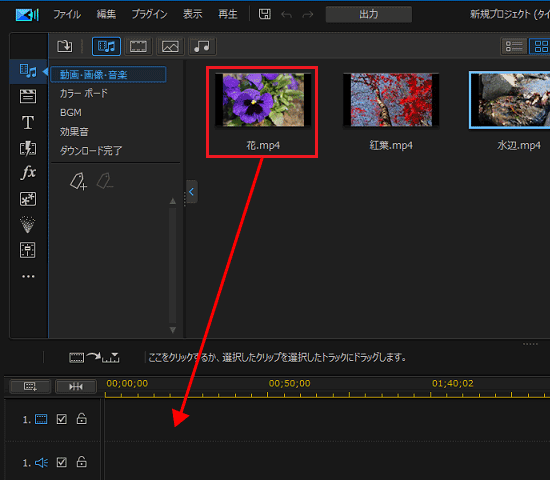550x480 pixels.
Task: Toggle video track 1 lock
Action: pos(82,419)
